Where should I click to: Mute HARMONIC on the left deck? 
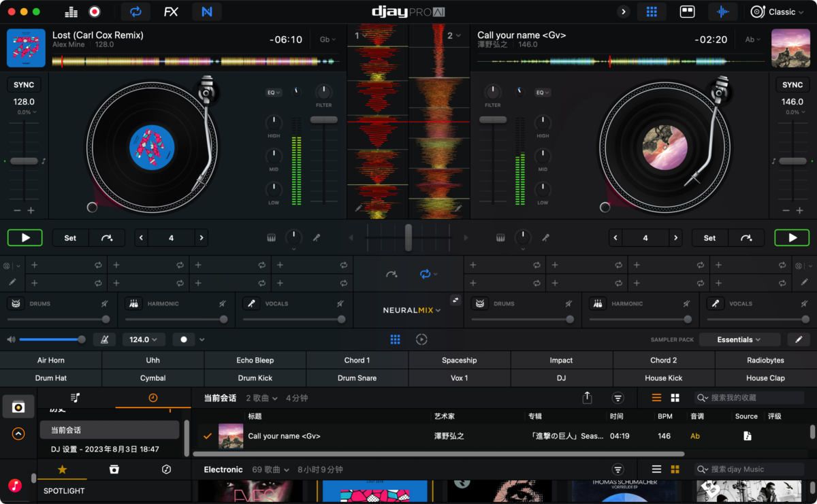pyautogui.click(x=222, y=303)
